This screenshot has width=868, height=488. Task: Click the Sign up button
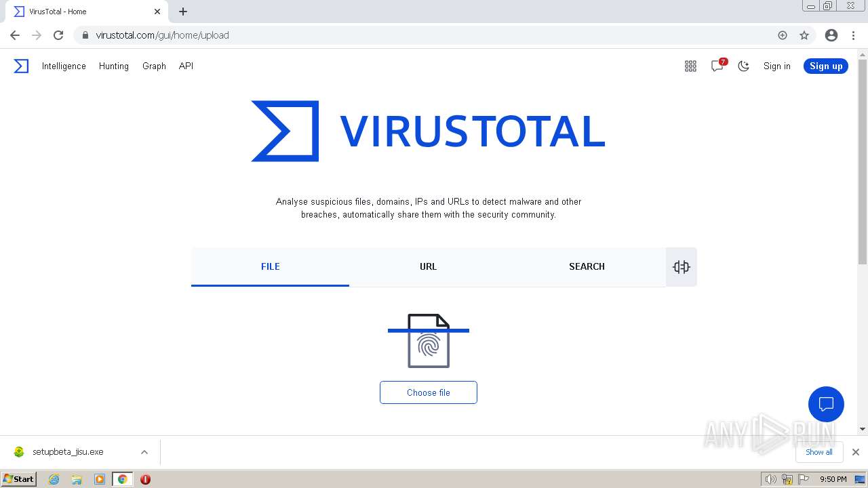tap(826, 66)
